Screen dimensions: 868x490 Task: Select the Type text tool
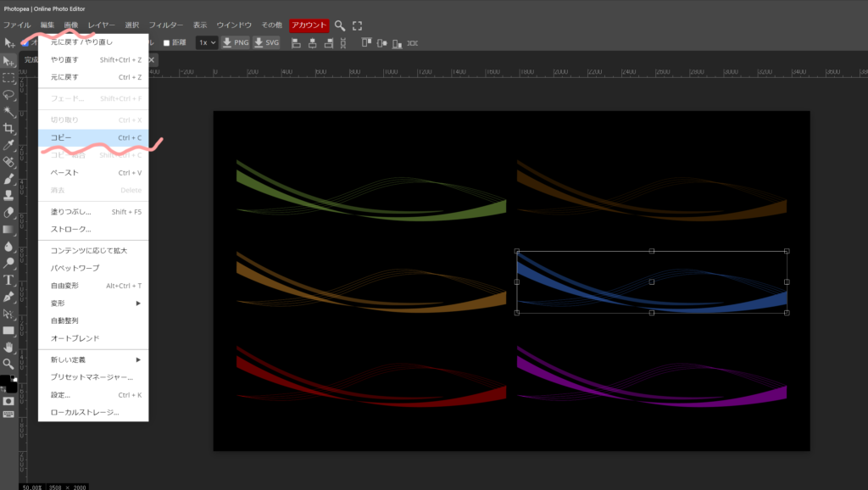9,280
